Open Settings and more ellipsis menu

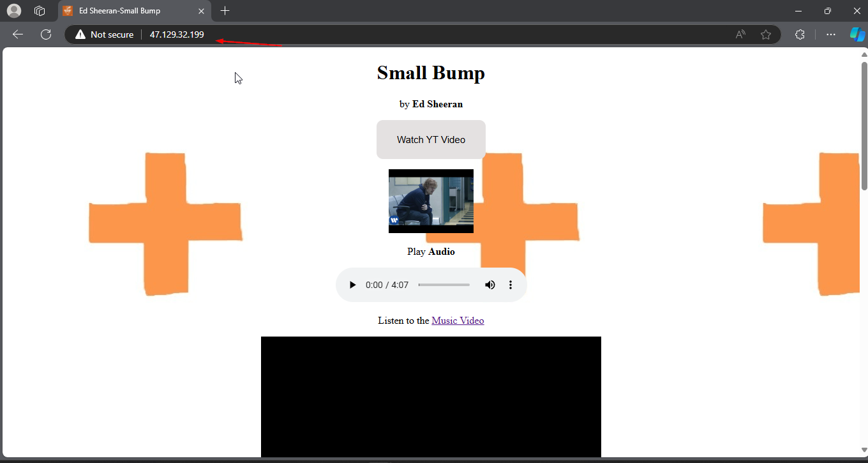pos(831,34)
